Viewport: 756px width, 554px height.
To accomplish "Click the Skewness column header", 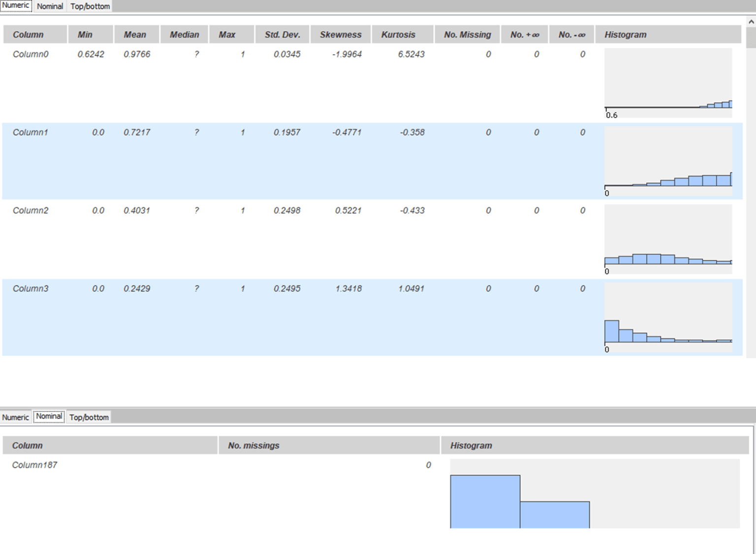I will [341, 34].
